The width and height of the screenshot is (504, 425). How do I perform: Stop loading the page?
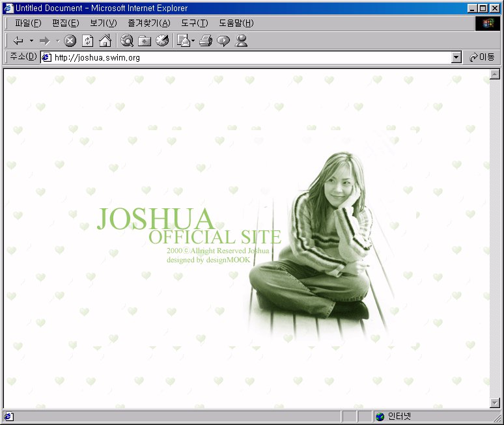click(x=70, y=41)
